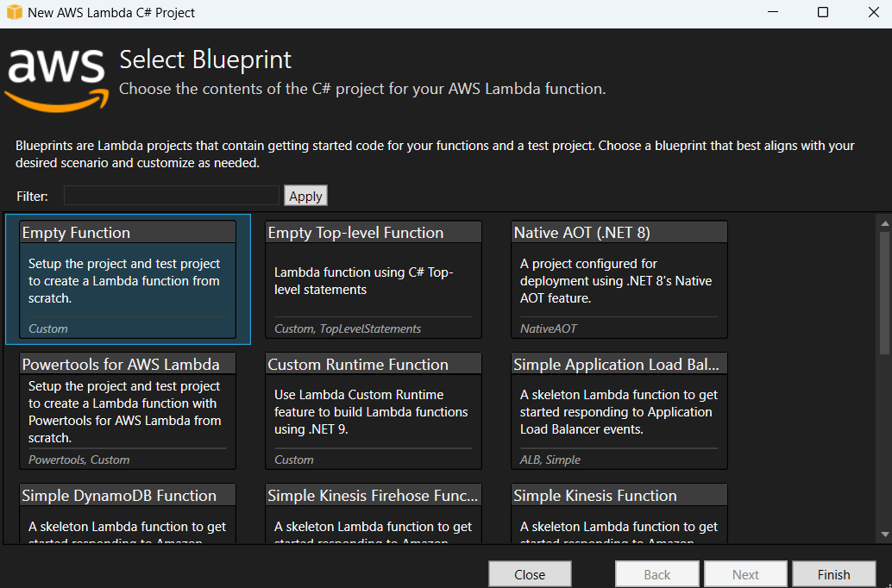
Task: Click description mentioning '.NET 8's Native AOT feature'
Action: tap(616, 281)
